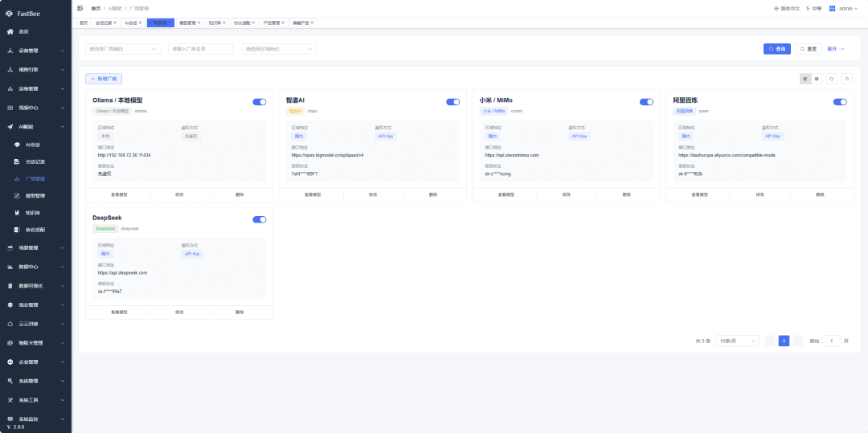Image resolution: width=868 pixels, height=433 pixels.
Task: Switch to the 知识库 tab
Action: (x=217, y=22)
